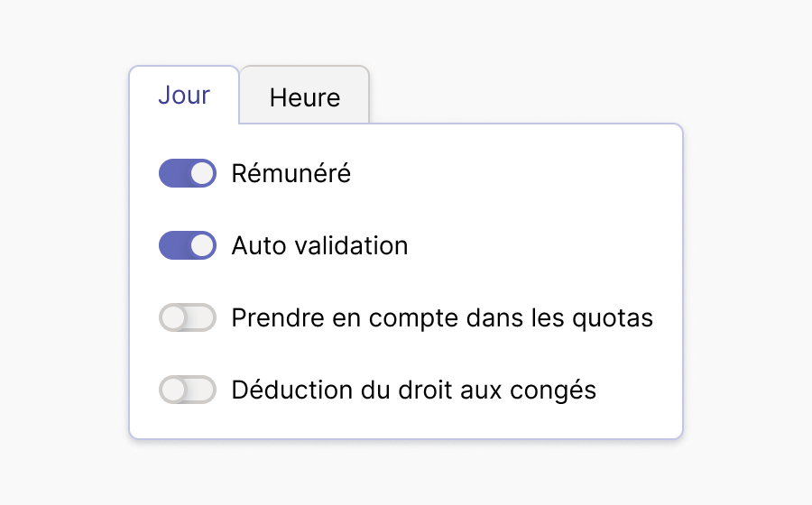Viewport: 812px width, 505px height.
Task: Click the "Déduction du droit aux congés" label
Action: click(414, 390)
